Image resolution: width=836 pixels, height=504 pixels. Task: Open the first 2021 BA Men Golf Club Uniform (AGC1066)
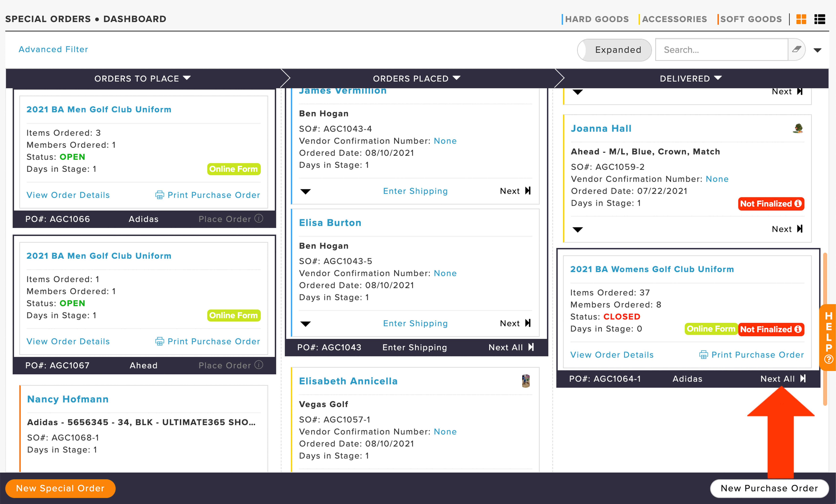[99, 109]
